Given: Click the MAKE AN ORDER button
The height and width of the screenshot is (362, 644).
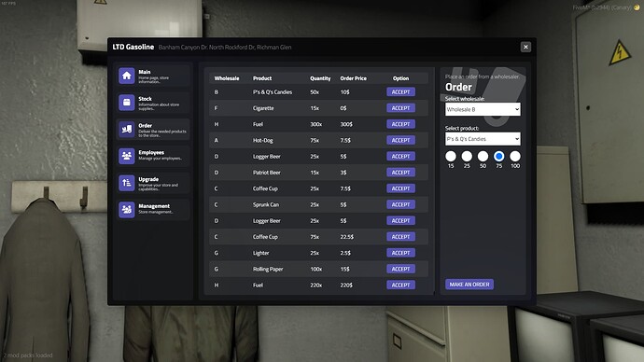Looking at the screenshot, I should coord(469,285).
